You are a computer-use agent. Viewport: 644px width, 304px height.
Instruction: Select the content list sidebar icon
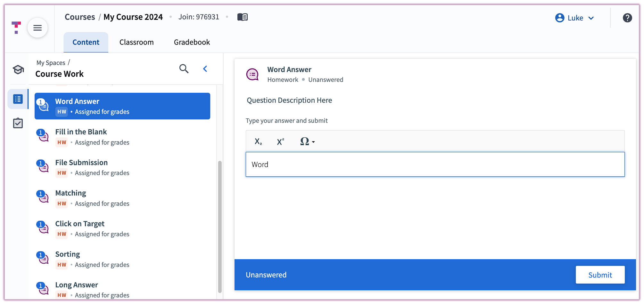tap(18, 99)
